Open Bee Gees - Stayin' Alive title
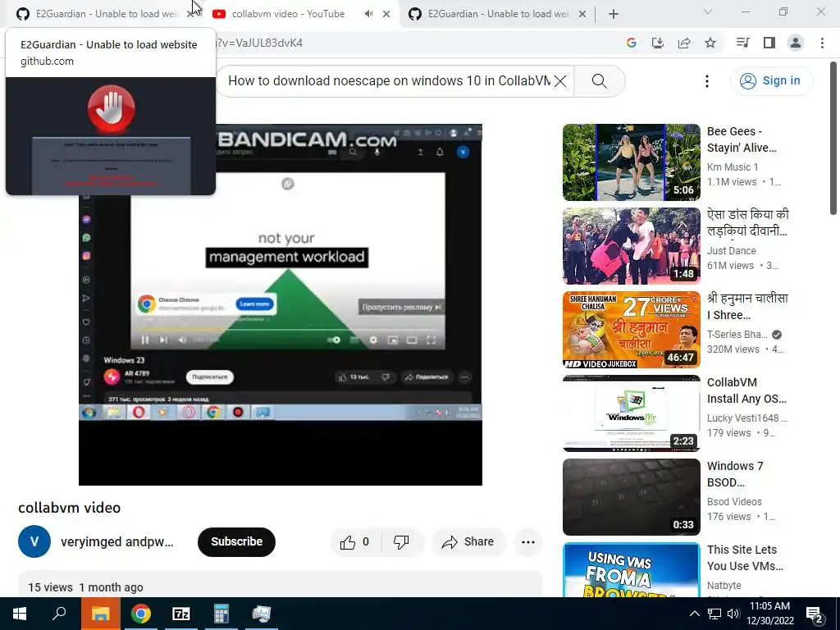The height and width of the screenshot is (630, 840). (x=742, y=139)
